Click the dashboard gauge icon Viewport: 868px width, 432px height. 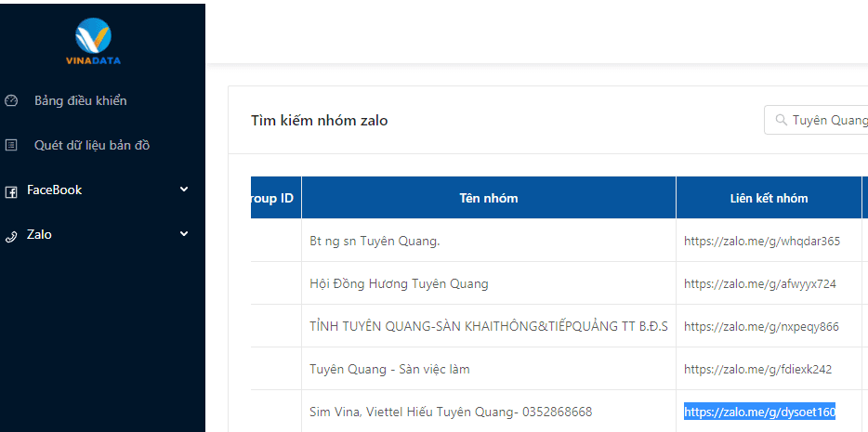point(11,100)
